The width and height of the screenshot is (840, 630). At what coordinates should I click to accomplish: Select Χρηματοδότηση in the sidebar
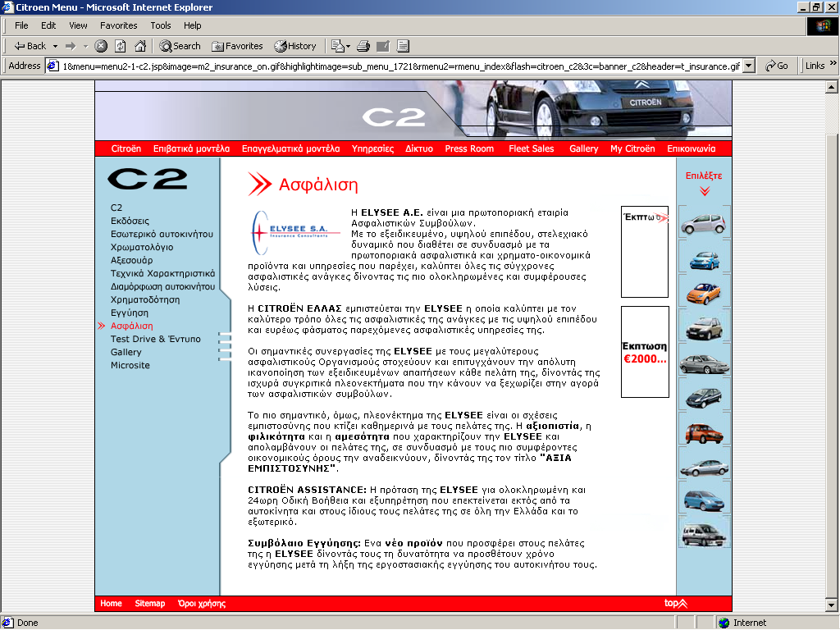click(145, 299)
